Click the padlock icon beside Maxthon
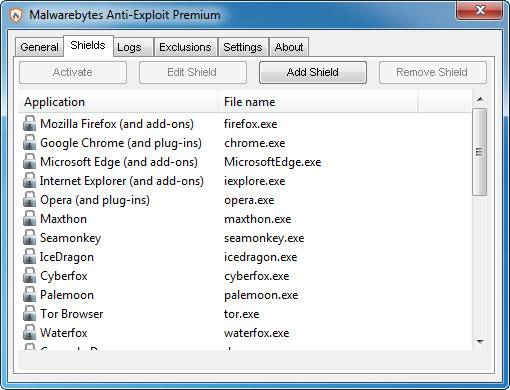This screenshot has width=510, height=390. pos(29,219)
